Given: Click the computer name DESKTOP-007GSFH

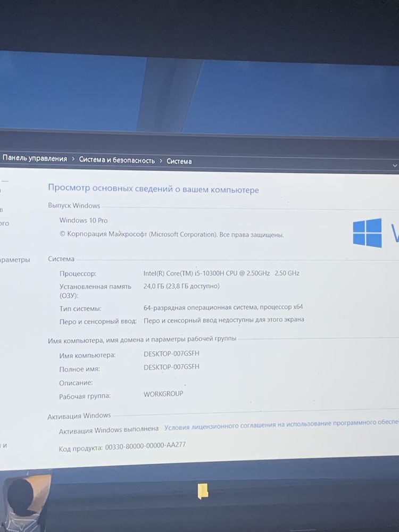Looking at the screenshot, I should 171,354.
